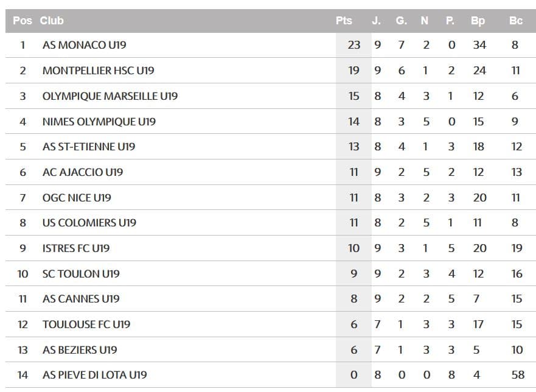Select ISTRES FC U19 row
Screen dimensions: 536x392
271,248
